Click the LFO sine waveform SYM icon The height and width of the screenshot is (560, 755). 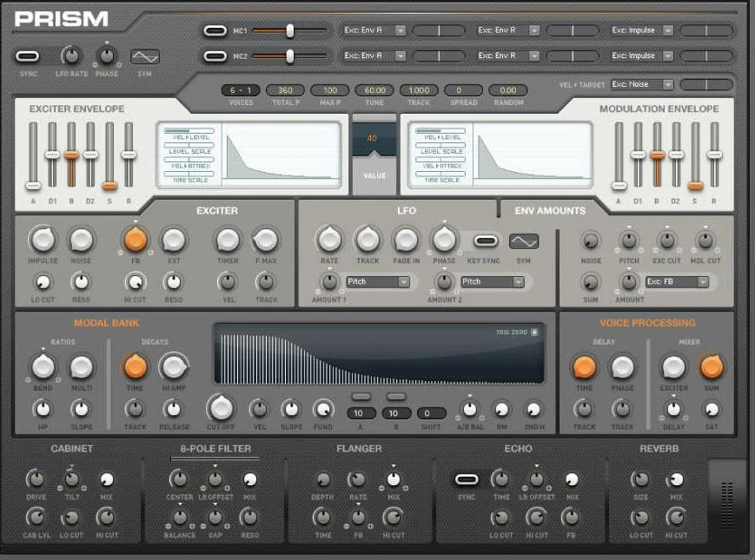pyautogui.click(x=524, y=241)
